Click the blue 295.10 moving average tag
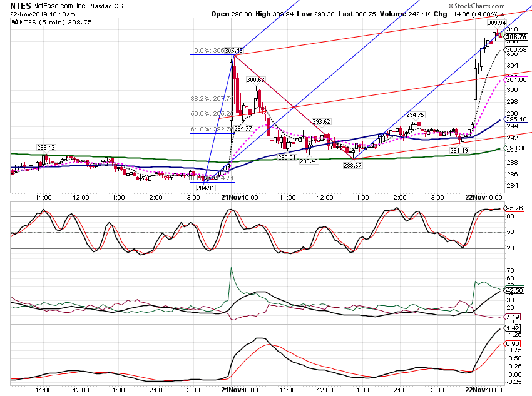 coord(516,119)
